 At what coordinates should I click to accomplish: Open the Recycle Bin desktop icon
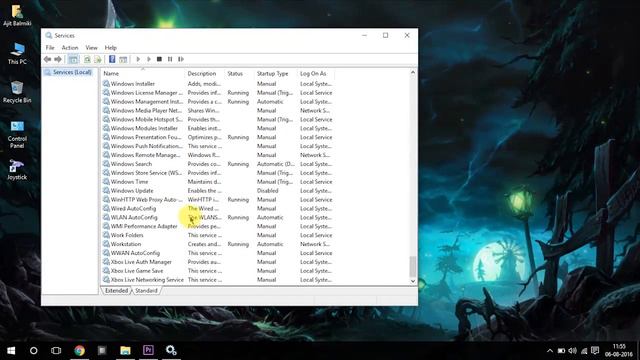[x=17, y=92]
